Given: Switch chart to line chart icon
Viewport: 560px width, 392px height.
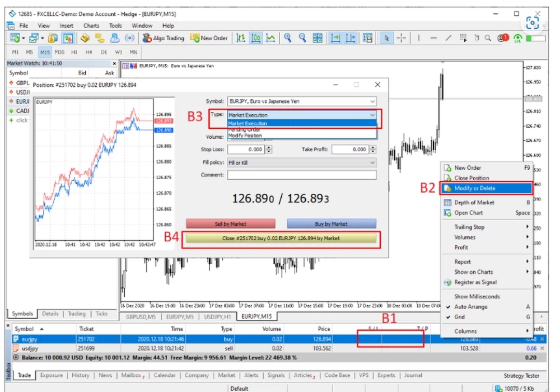Looking at the screenshot, I should coord(270,38).
